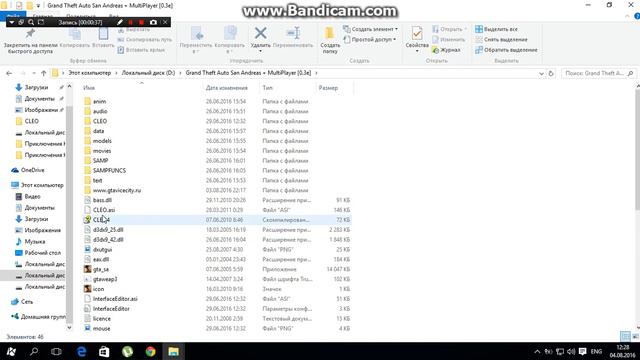Select the 'anim' folder
Image resolution: width=640 pixels, height=360 pixels.
click(x=99, y=101)
